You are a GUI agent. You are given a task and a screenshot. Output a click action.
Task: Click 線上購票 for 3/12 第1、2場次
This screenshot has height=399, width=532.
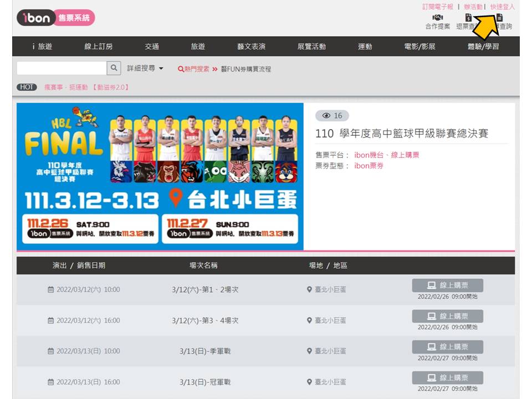click(x=447, y=285)
